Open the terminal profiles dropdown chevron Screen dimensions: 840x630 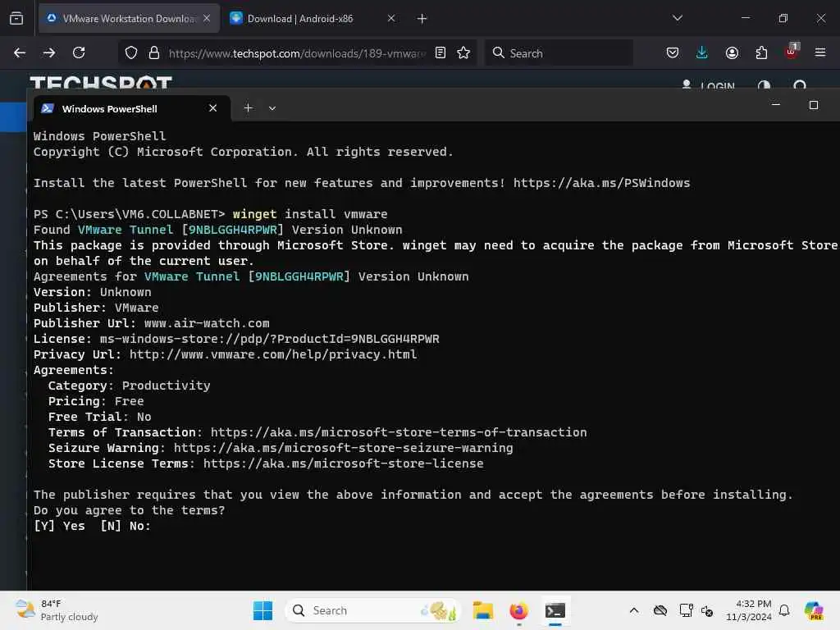[x=272, y=108]
